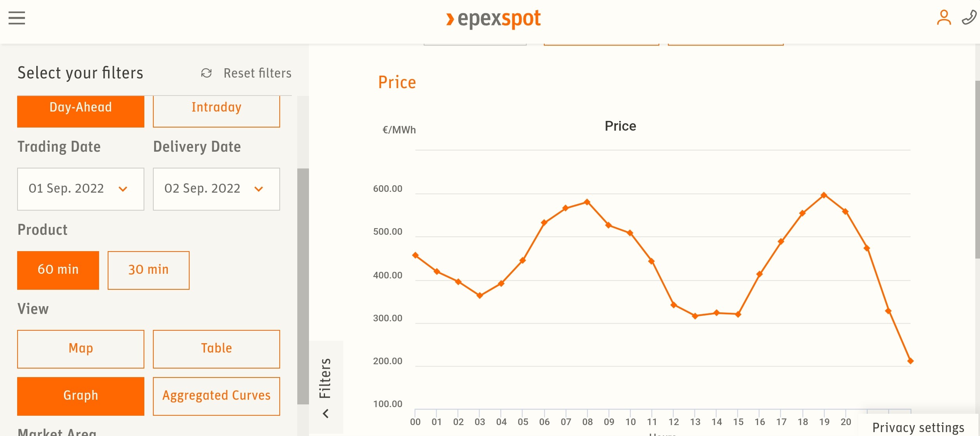Switch to the Table view

click(216, 349)
